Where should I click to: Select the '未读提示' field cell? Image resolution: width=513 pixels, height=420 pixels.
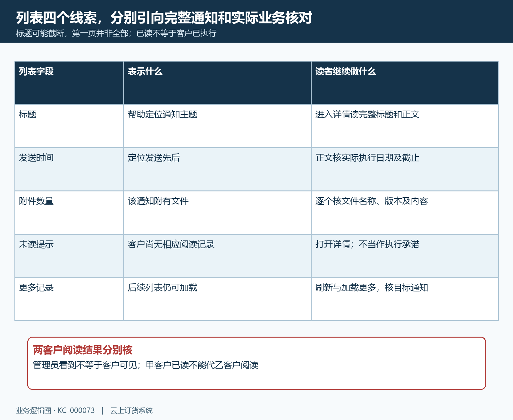(x=69, y=256)
